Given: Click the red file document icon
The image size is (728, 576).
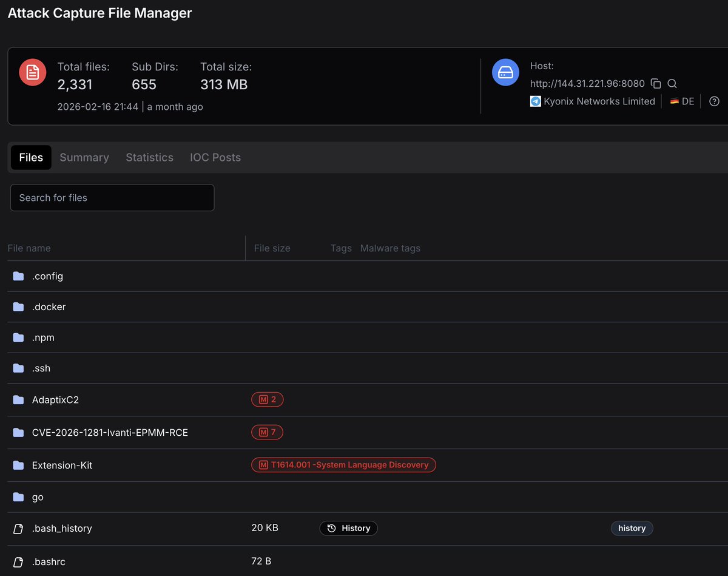Looking at the screenshot, I should coord(33,72).
